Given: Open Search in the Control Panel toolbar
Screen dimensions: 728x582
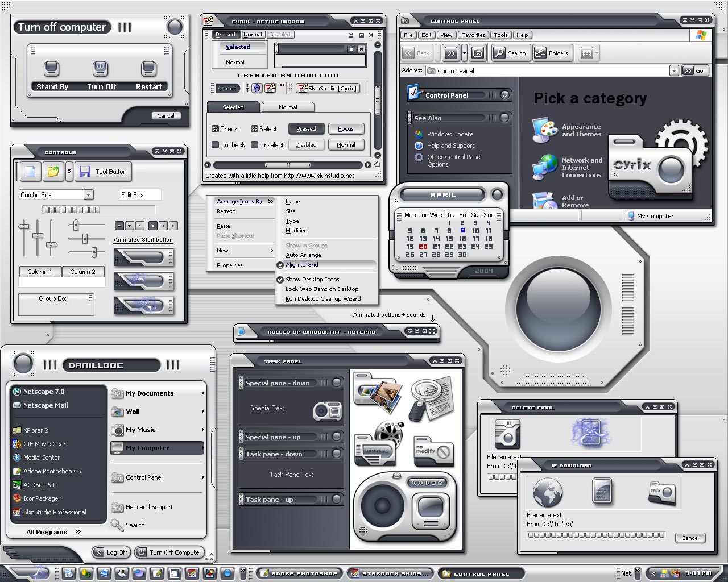Looking at the screenshot, I should (x=510, y=53).
